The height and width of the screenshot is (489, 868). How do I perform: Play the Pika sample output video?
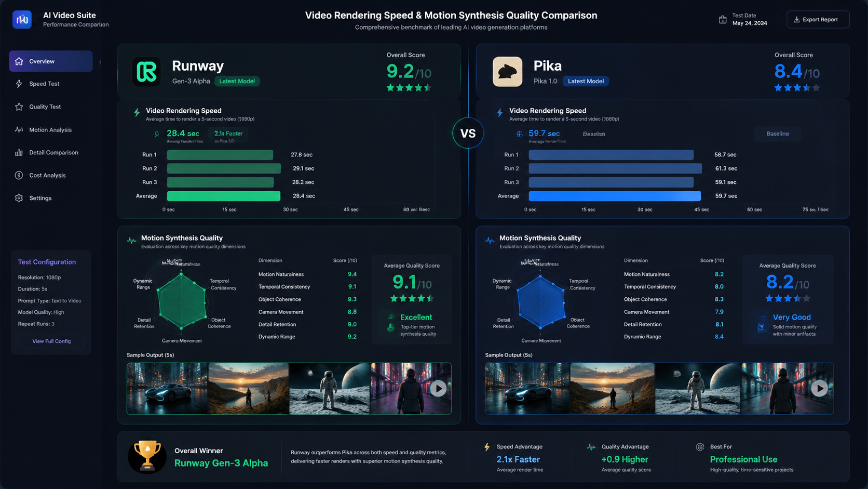(x=820, y=388)
